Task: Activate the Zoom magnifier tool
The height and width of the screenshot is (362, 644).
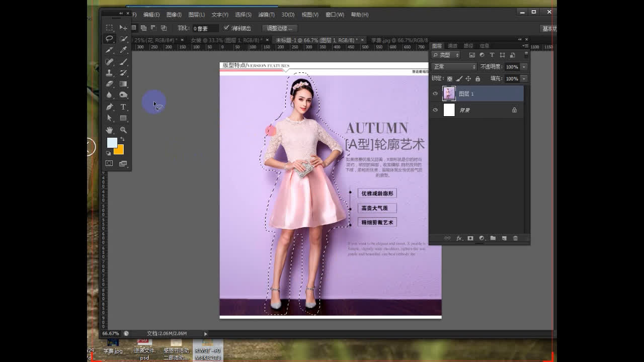Action: coord(123,130)
